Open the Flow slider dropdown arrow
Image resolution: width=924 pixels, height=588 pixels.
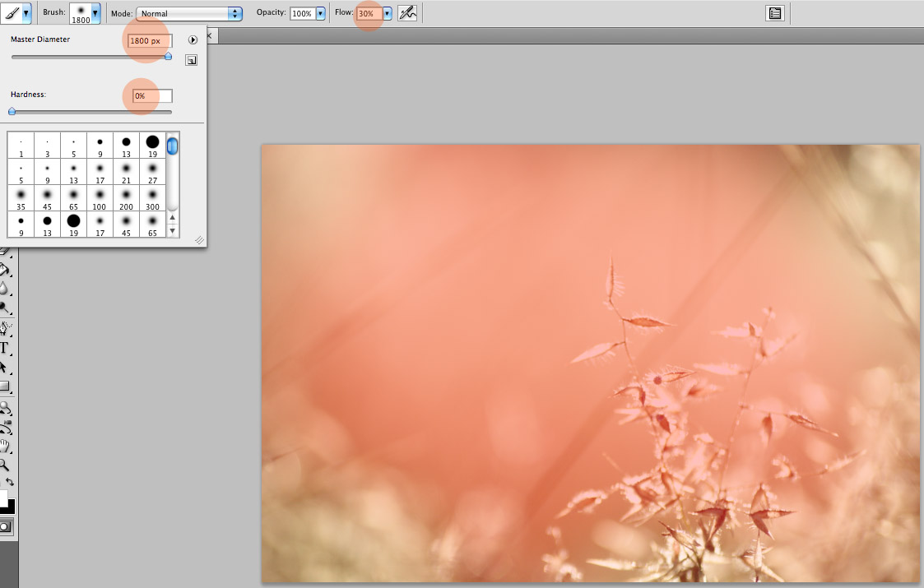[388, 13]
